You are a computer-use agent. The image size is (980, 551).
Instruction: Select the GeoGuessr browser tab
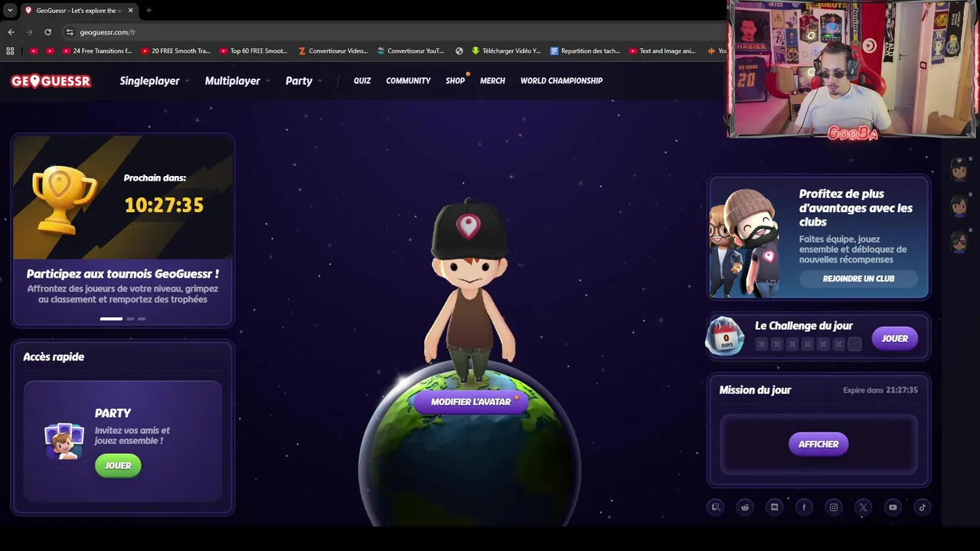tap(78, 11)
